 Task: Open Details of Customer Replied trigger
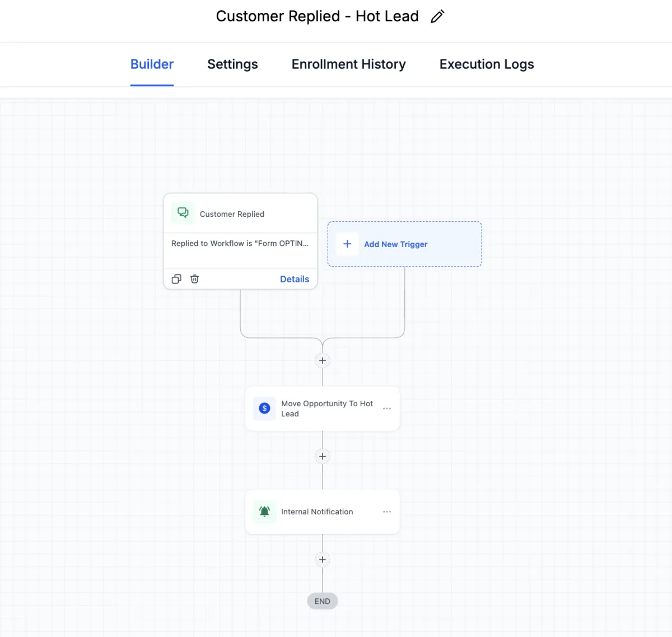pos(295,279)
